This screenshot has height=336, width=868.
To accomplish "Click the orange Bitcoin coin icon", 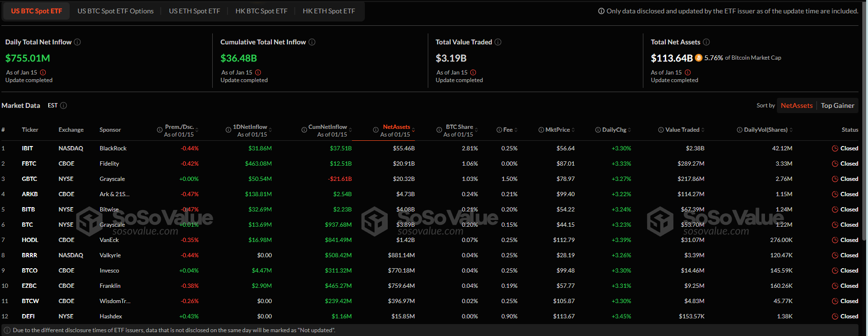I will 699,58.
